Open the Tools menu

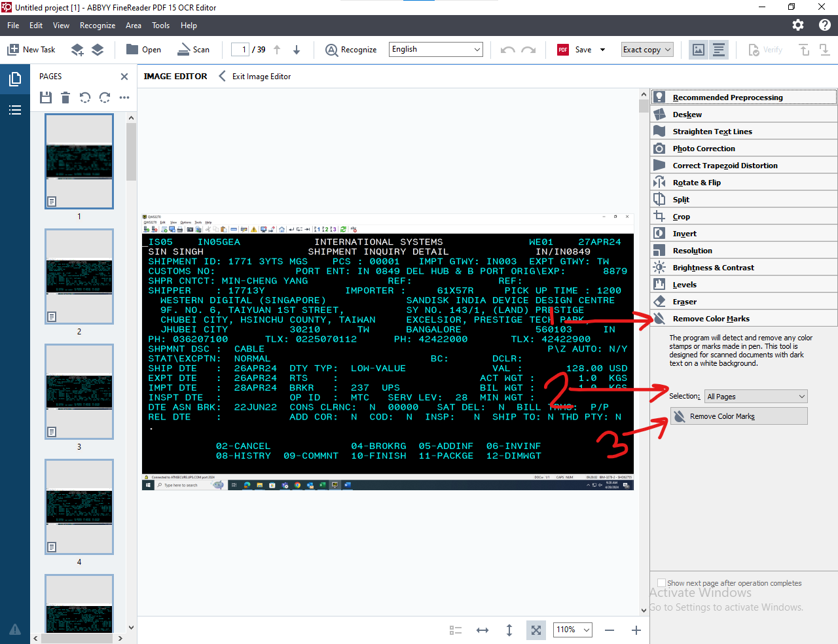[160, 26]
